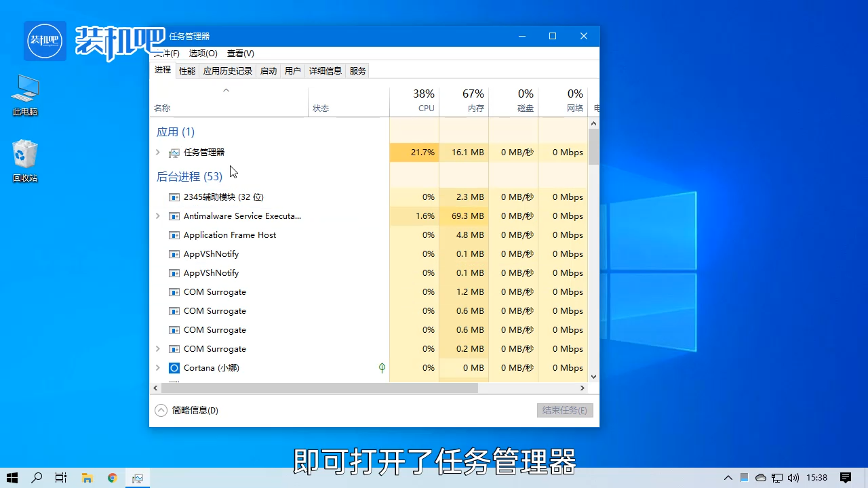Switch to the 性能 tab
The image size is (868, 488).
pyautogui.click(x=186, y=70)
